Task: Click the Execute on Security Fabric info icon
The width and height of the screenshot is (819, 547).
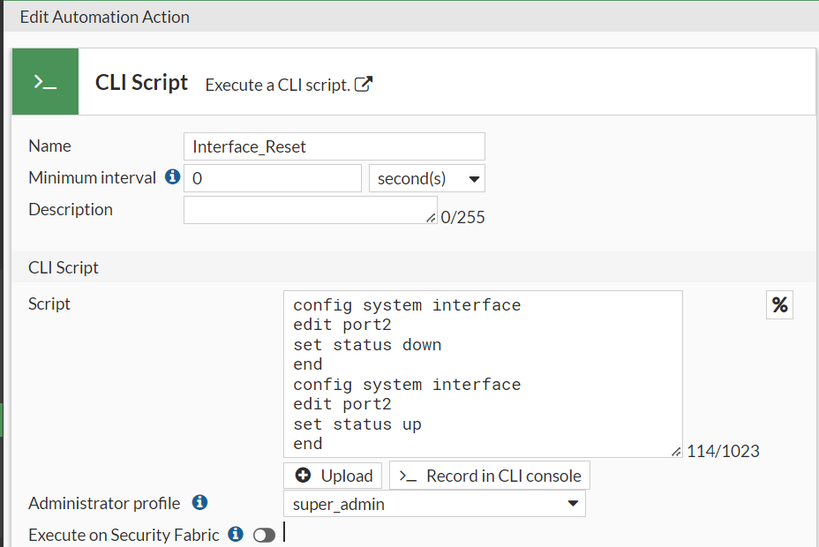Action: 236,534
